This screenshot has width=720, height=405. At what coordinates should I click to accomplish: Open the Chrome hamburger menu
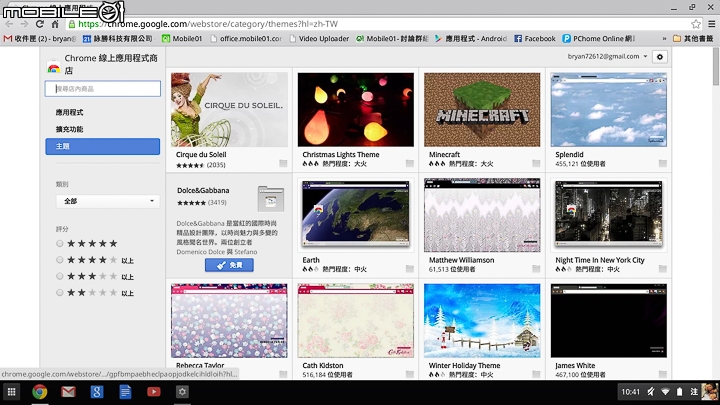pyautogui.click(x=711, y=24)
